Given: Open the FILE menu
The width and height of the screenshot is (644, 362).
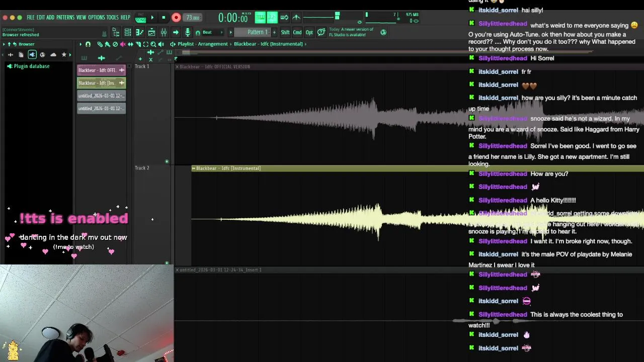Looking at the screenshot, I should (31, 17).
